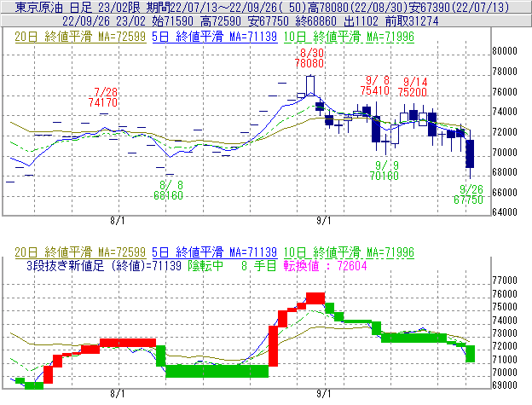The height and width of the screenshot is (405, 532).
Task: Click the wide green bar in lower chart mid-August
Action: coord(217,371)
